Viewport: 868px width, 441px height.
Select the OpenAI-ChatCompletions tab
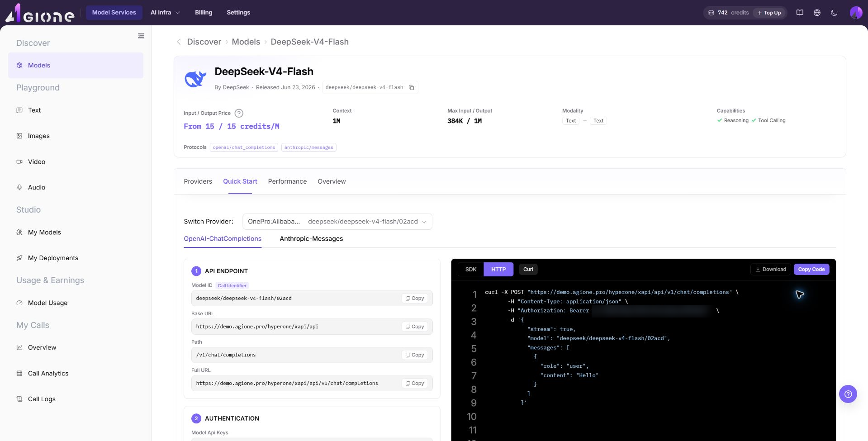[x=223, y=239]
